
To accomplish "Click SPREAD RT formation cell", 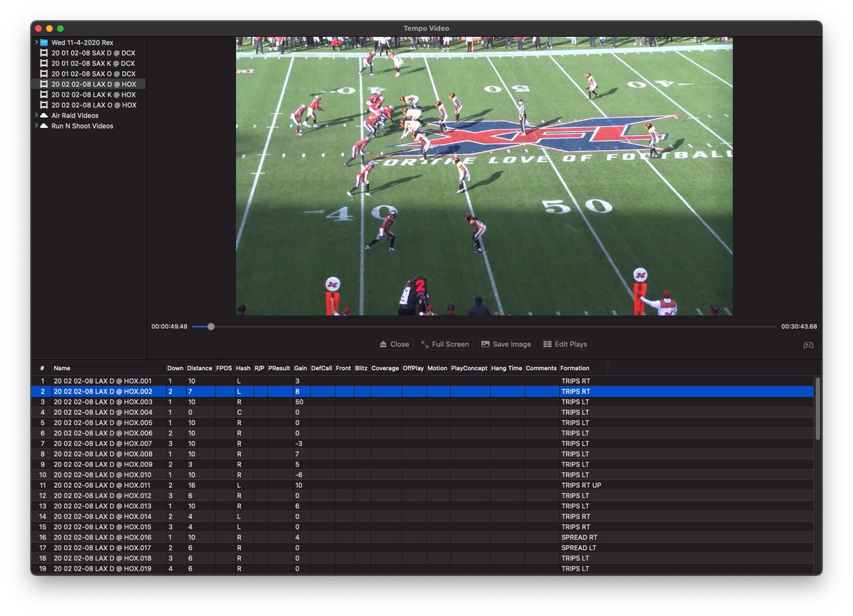I will [579, 537].
